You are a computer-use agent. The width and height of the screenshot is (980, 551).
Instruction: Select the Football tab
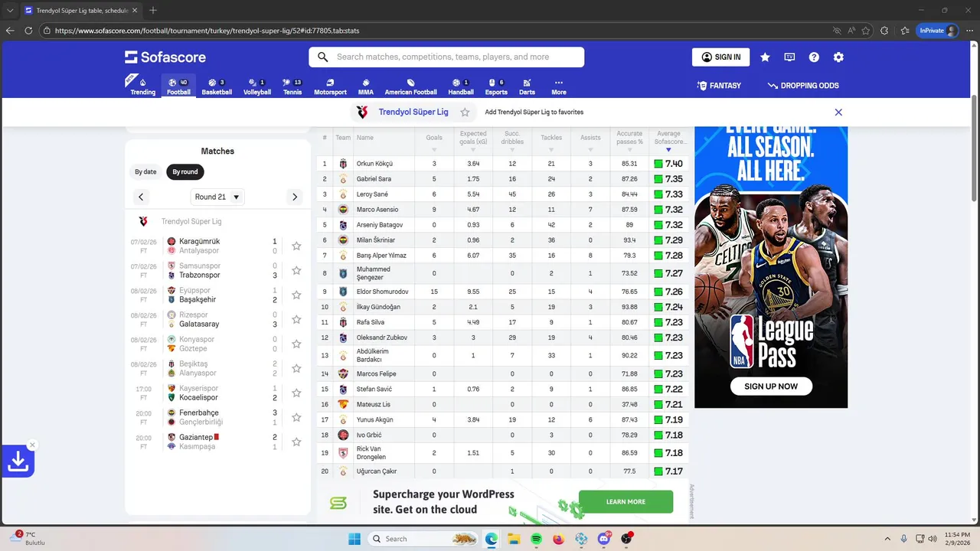click(x=178, y=86)
